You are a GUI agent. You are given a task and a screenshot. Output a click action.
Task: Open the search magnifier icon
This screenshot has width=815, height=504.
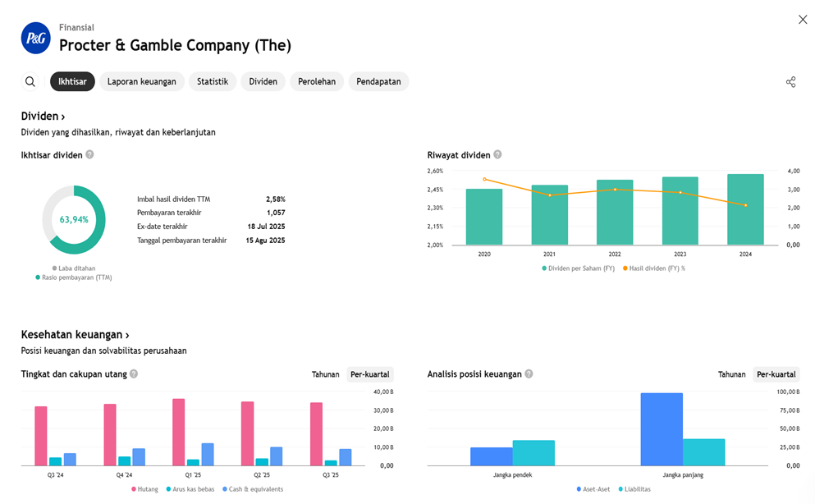click(x=30, y=81)
